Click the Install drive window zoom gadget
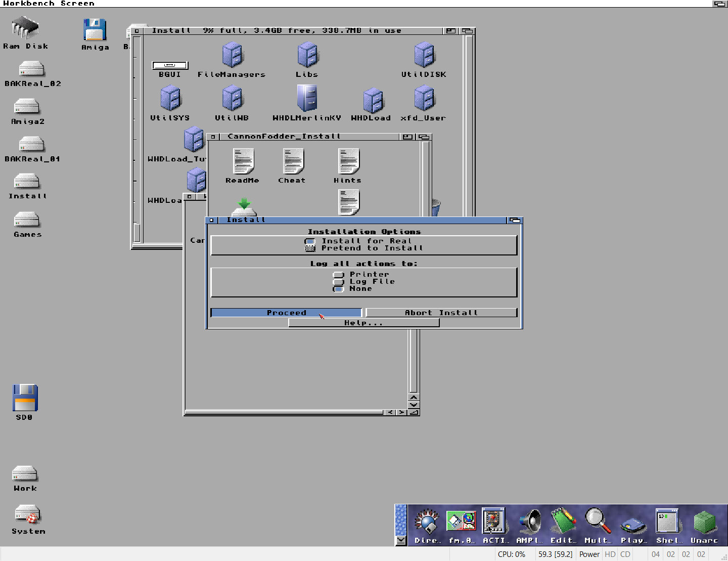The image size is (728, 561). tap(451, 31)
